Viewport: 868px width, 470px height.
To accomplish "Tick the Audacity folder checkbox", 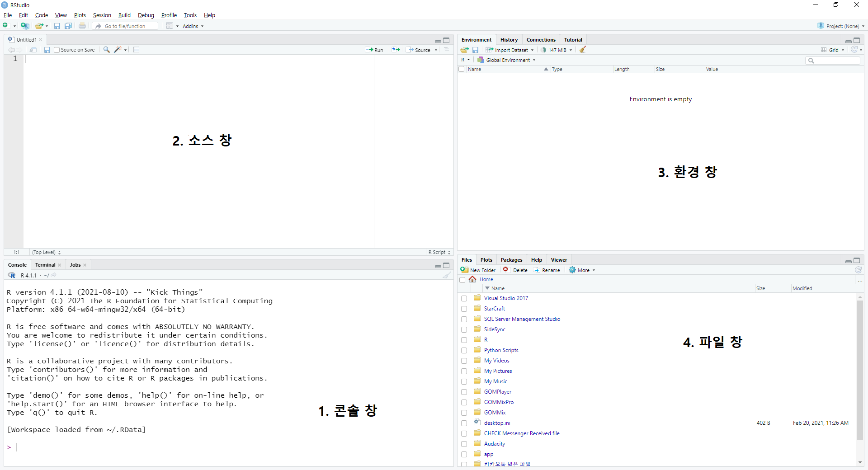I will (x=464, y=444).
